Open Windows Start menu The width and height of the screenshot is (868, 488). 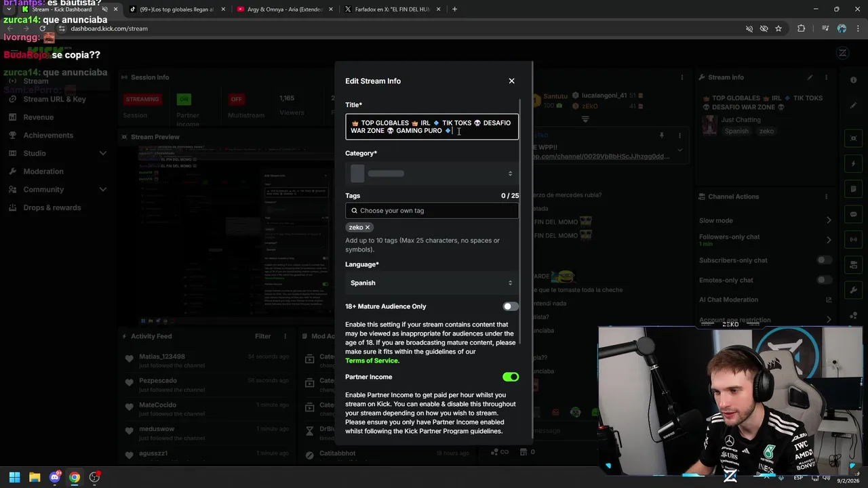tap(14, 477)
